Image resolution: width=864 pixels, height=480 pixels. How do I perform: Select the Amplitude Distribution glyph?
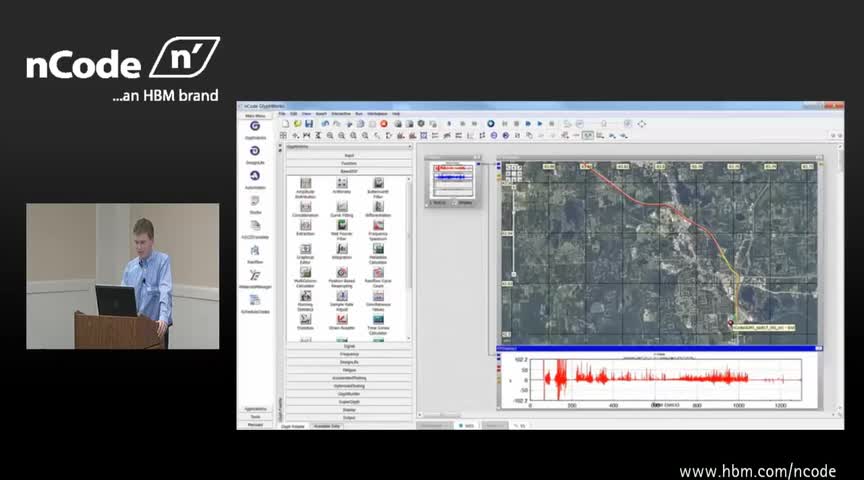305,187
